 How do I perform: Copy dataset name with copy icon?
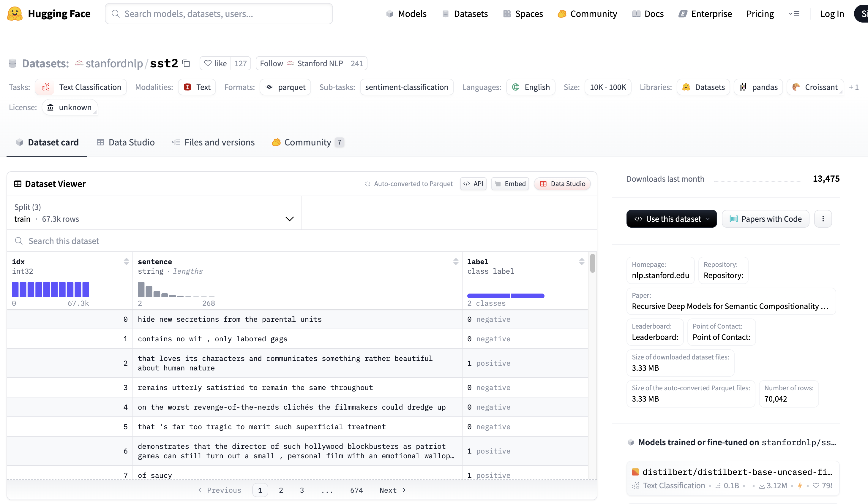(186, 63)
